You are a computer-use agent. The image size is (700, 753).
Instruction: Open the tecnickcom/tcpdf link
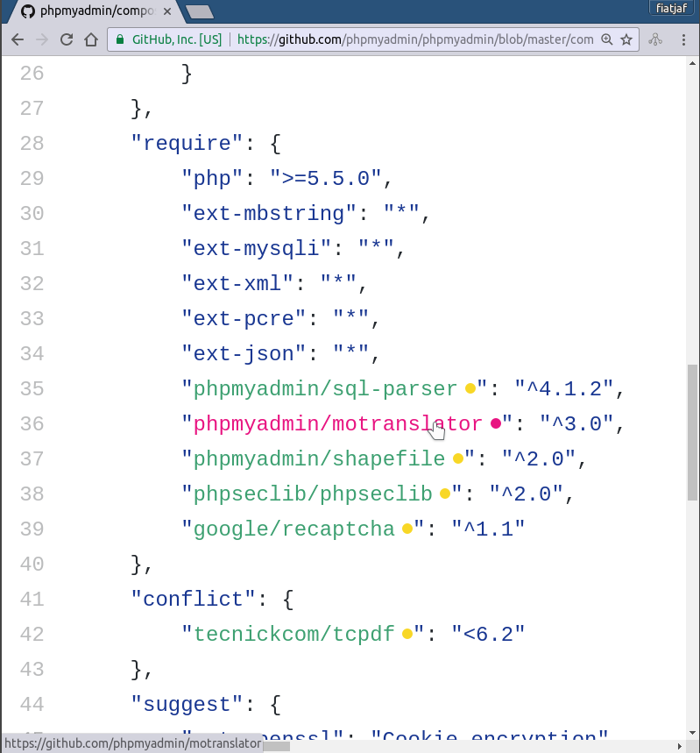[293, 635]
